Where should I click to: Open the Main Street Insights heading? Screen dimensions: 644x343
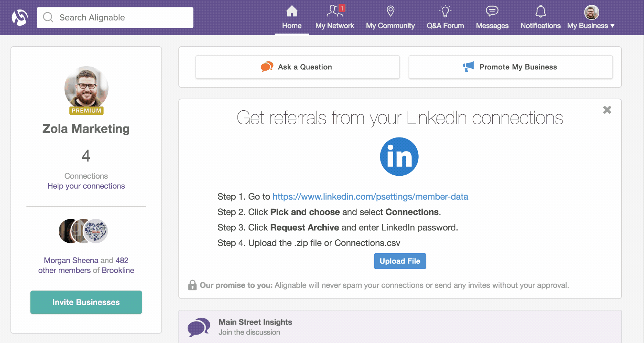255,322
